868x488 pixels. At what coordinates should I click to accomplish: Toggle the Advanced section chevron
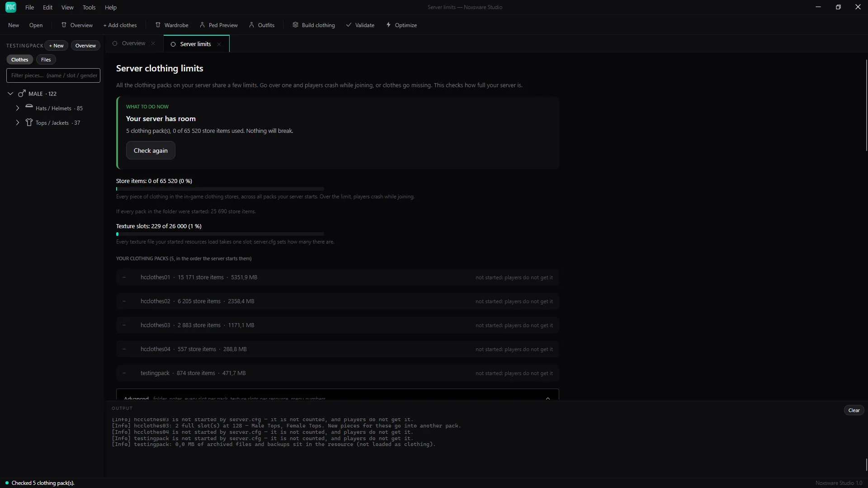click(x=548, y=398)
